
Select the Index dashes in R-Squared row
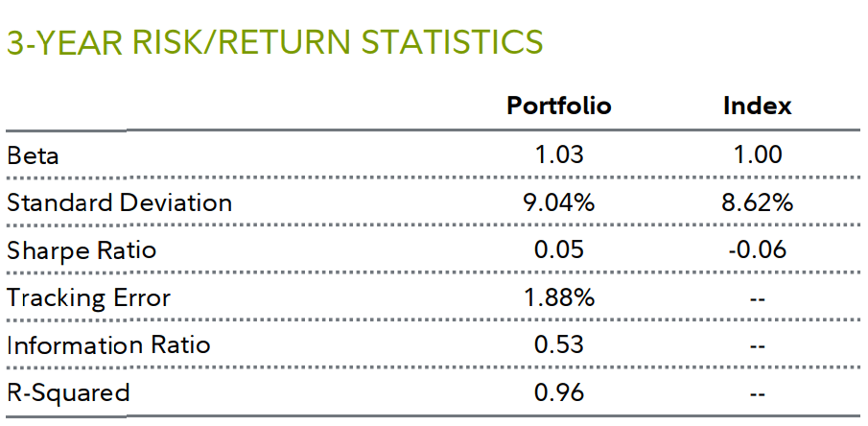pyautogui.click(x=757, y=392)
